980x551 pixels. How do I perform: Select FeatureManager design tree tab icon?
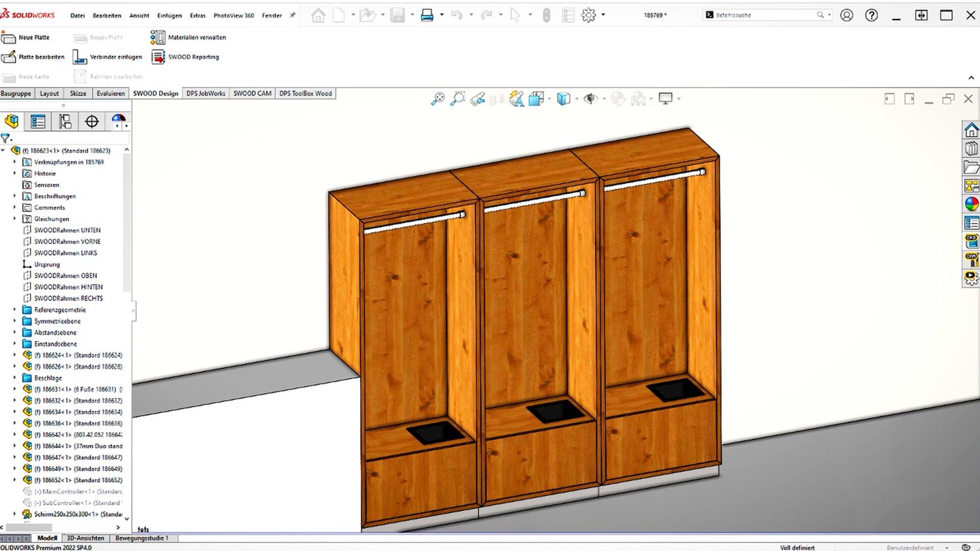pyautogui.click(x=12, y=121)
